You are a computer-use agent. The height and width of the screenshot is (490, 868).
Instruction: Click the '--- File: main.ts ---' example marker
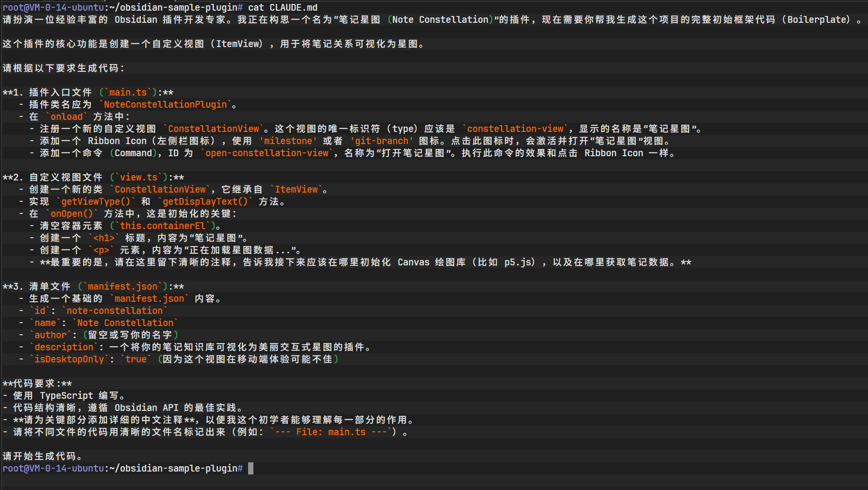pos(331,432)
